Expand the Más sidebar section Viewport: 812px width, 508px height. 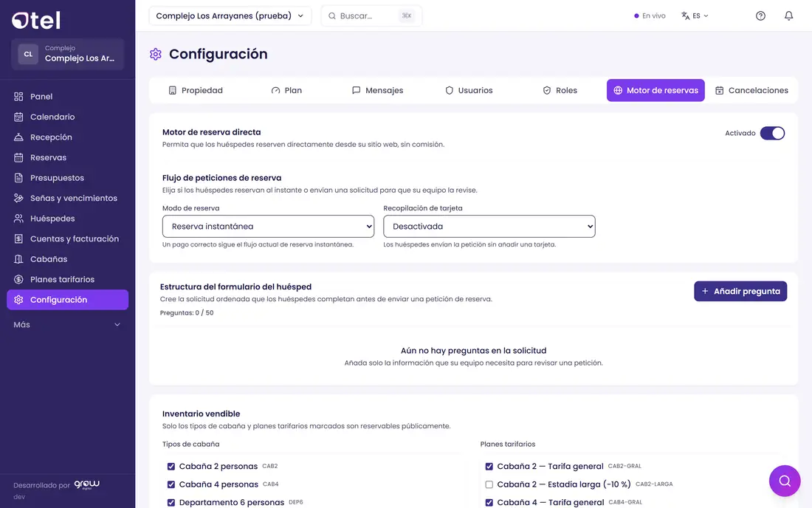(67, 325)
